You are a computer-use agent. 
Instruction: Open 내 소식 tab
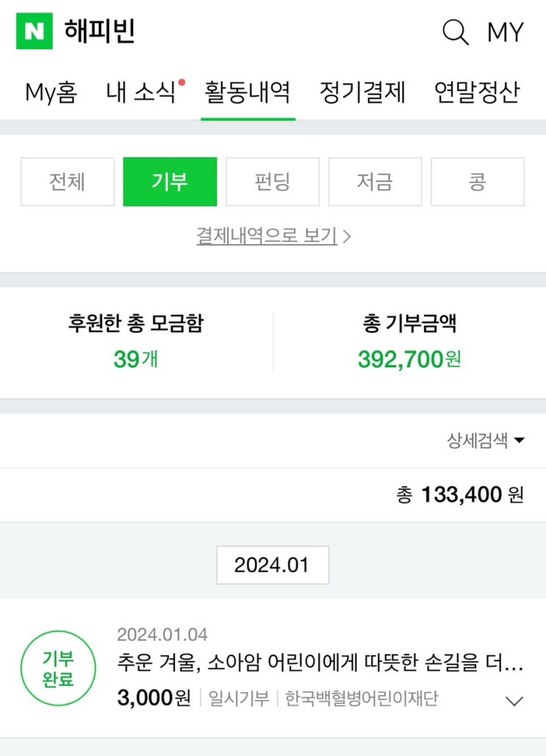coord(141,93)
